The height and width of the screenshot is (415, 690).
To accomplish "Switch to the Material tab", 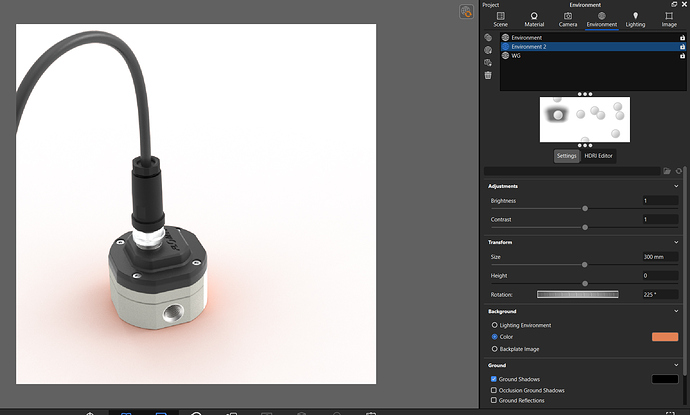I will click(x=534, y=20).
